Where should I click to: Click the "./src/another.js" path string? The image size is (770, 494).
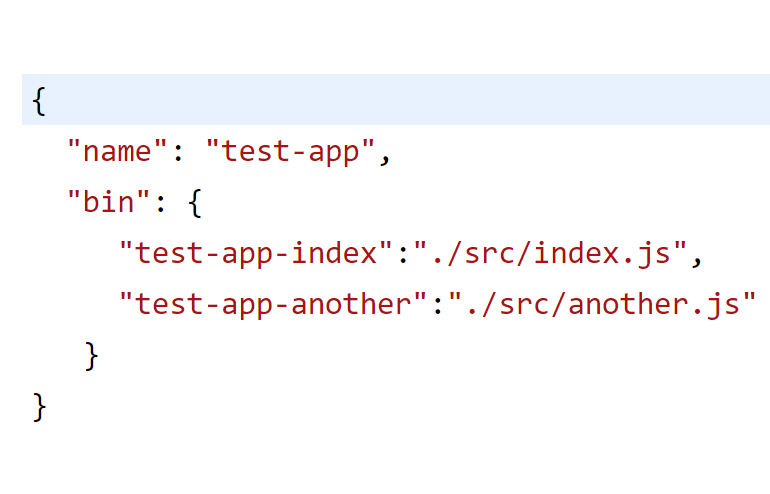pyautogui.click(x=601, y=304)
